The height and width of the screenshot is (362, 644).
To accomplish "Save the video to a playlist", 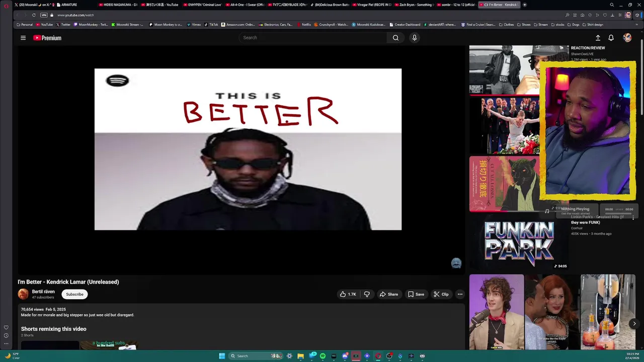I will 416,294.
